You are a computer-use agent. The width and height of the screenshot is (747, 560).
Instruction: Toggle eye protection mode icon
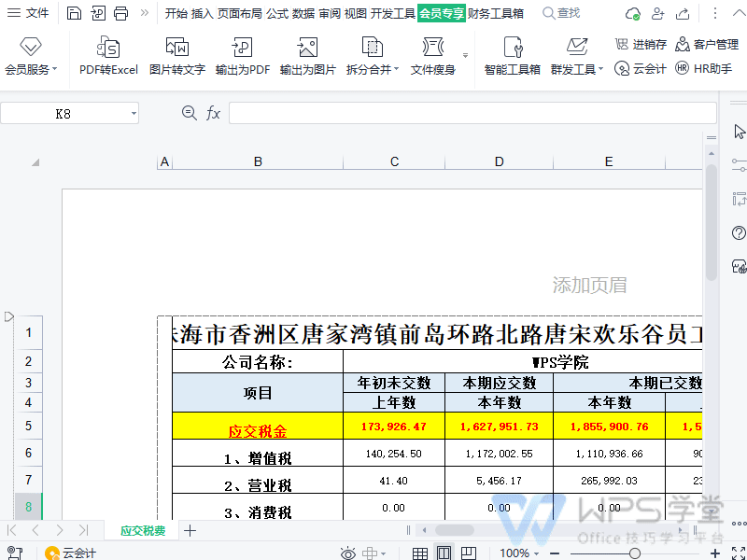347,553
